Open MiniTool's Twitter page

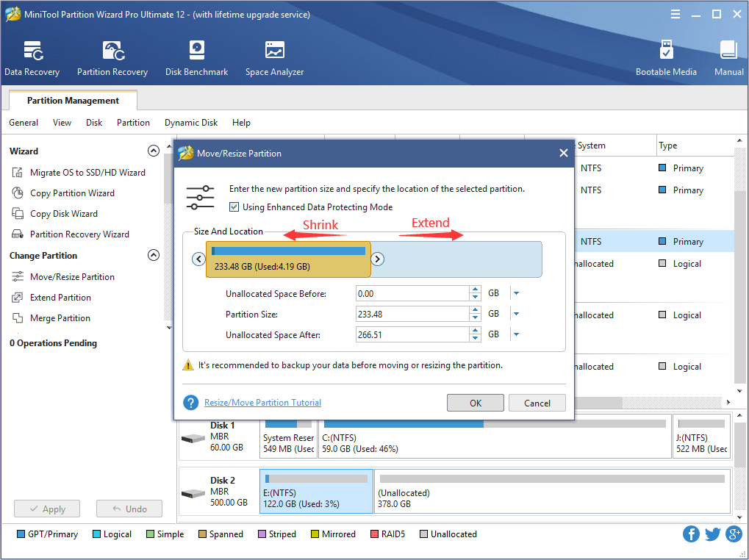(x=712, y=534)
